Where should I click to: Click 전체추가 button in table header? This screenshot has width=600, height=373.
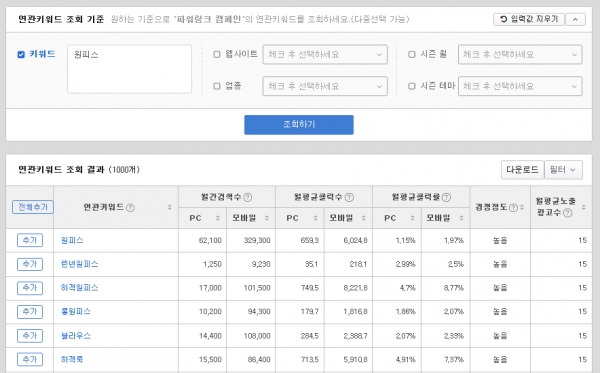(x=33, y=207)
